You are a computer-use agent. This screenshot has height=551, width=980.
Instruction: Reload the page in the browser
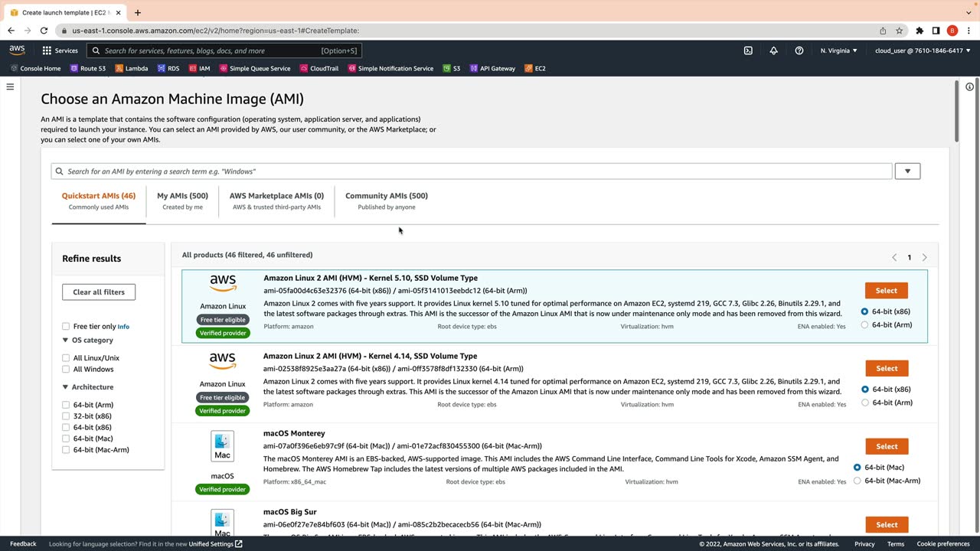pyautogui.click(x=44, y=31)
